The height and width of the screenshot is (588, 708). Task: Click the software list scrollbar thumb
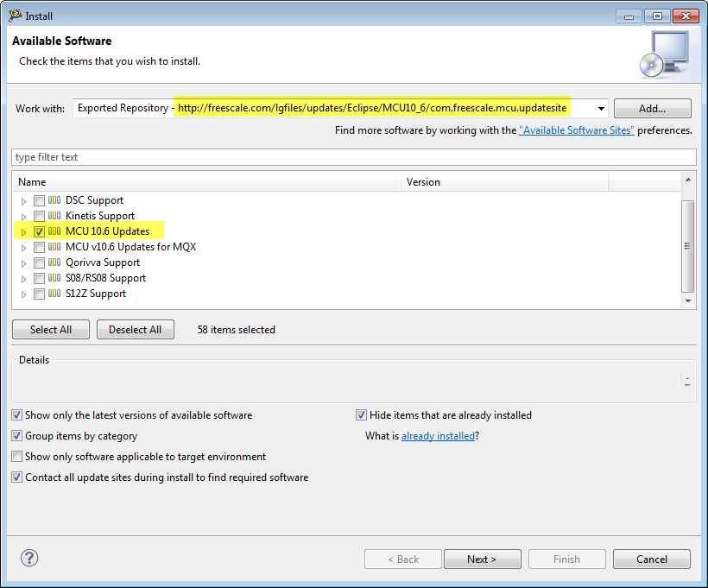click(687, 246)
